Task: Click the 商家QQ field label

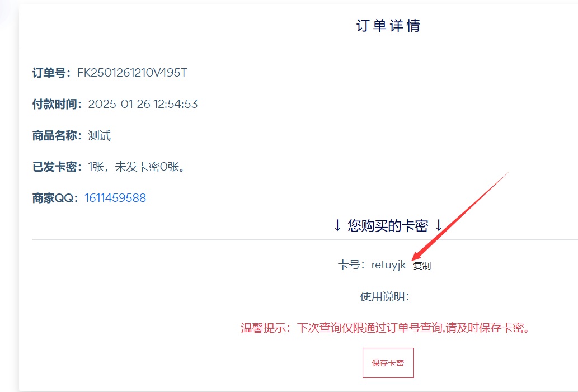Action: [55, 198]
